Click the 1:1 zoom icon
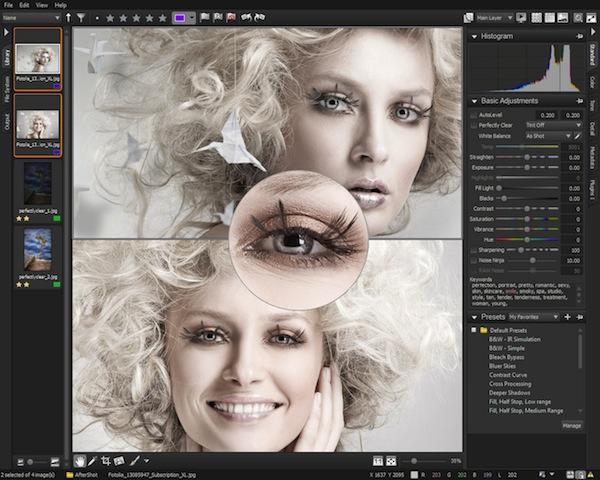Screen dimensions: 600x480 pos(378,461)
